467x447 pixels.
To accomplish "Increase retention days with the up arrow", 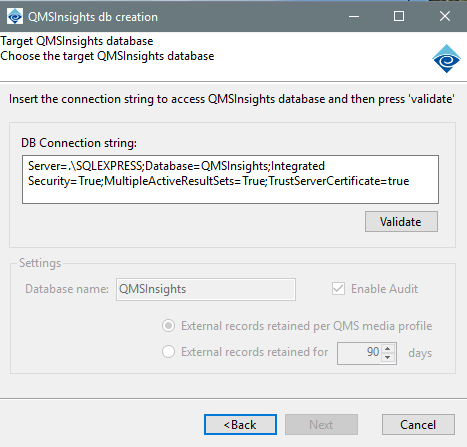I will click(387, 349).
